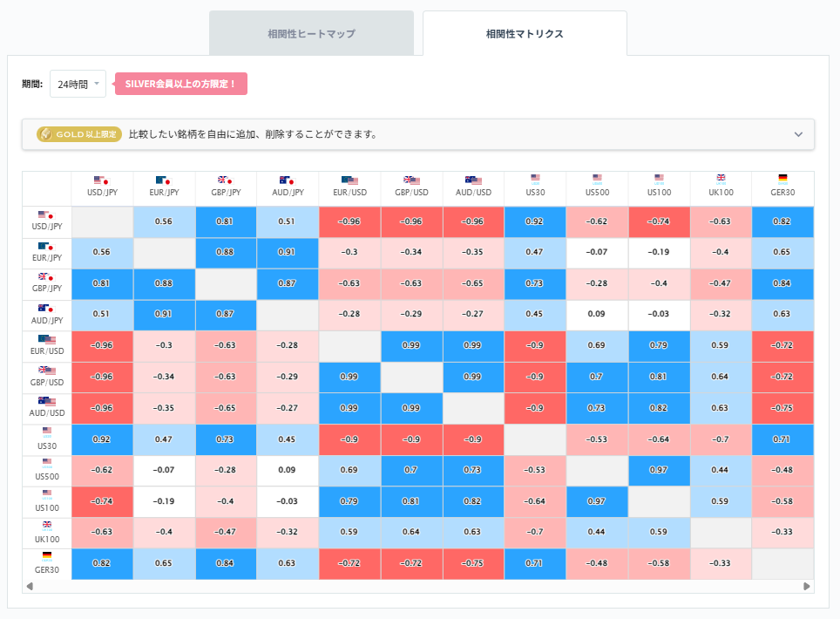Click the blue 0.99 EUR/USD GBP/USD cell
This screenshot has height=619, width=840.
[x=411, y=345]
